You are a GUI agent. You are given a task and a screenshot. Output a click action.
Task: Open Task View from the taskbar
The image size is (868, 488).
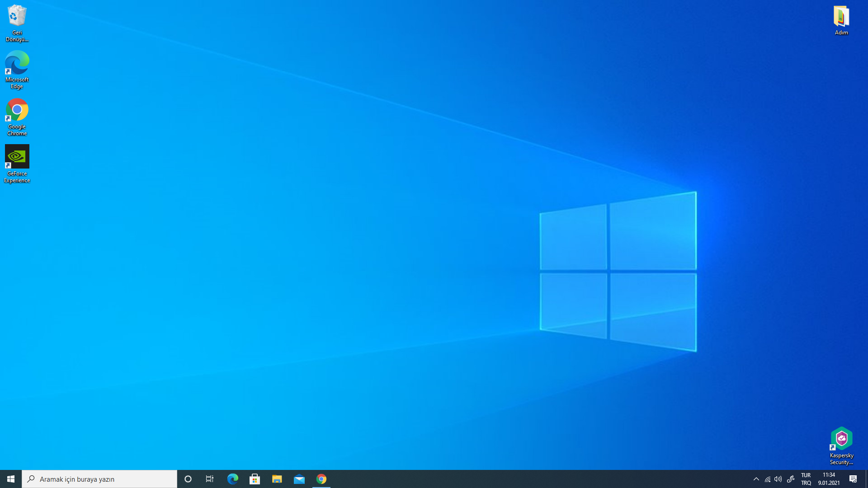(210, 479)
